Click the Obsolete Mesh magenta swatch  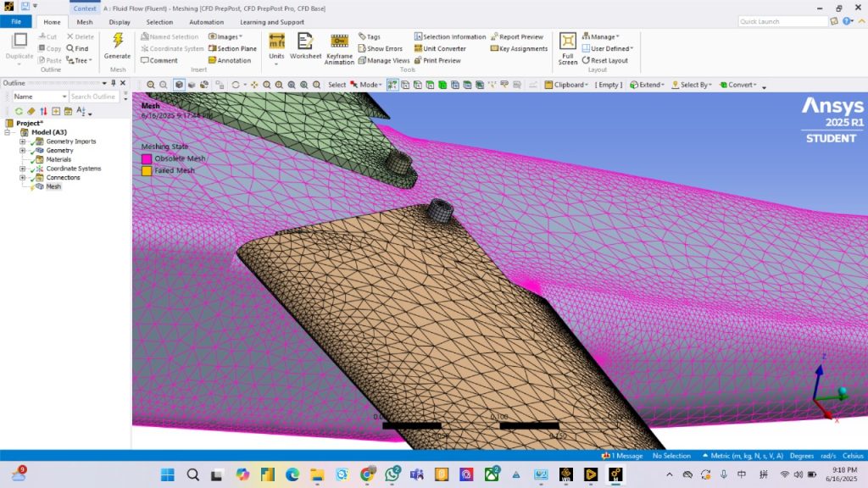147,158
